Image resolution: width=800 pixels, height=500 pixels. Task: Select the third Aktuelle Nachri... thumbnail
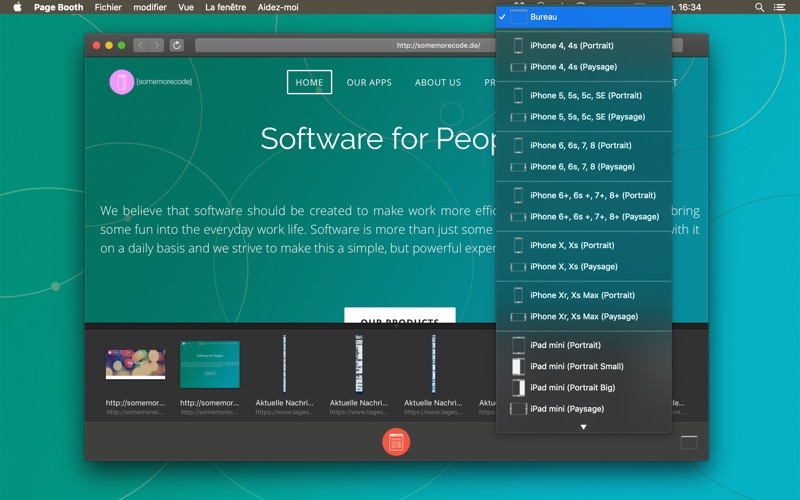(433, 364)
